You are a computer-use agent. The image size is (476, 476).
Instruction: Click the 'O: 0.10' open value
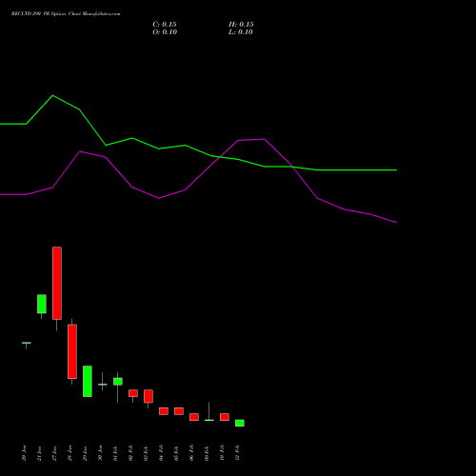[165, 32]
